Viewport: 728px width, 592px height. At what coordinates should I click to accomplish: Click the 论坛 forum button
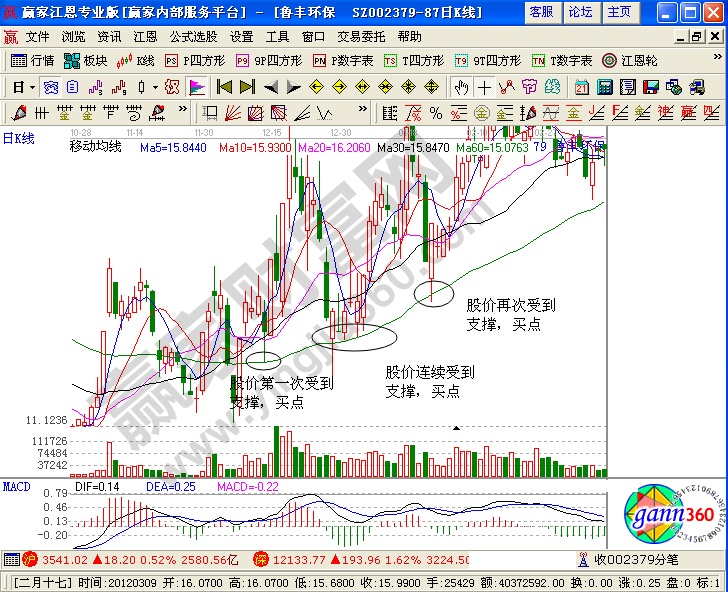pos(580,12)
